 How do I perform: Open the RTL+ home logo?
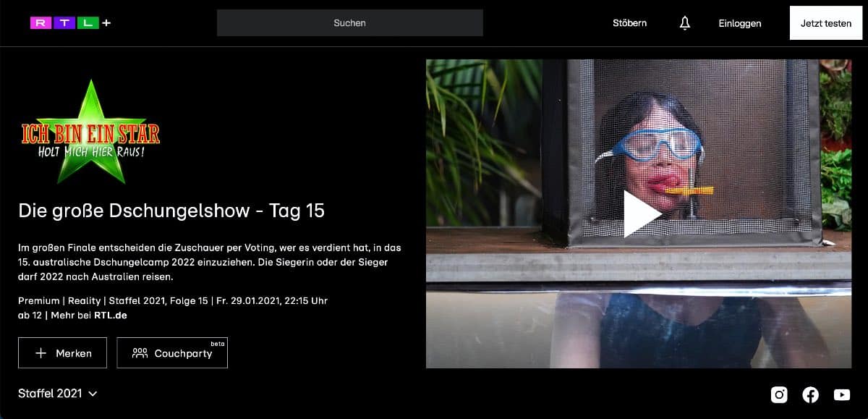click(x=70, y=23)
